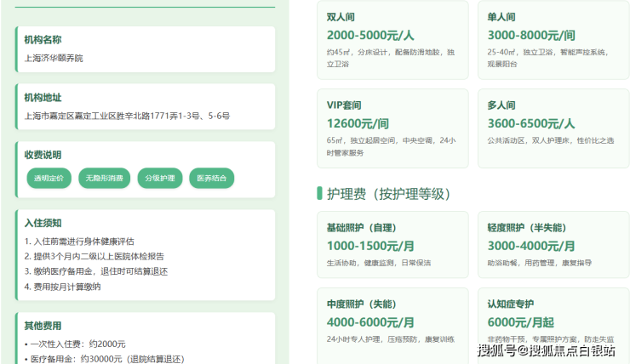Select the price 3600-6500元/人
Viewport: 630px width, 364px height.
531,123
